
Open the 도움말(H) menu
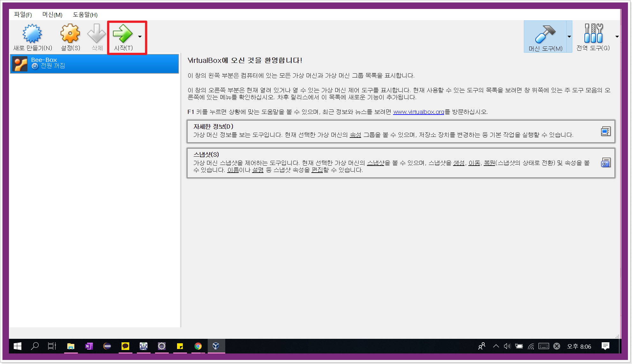[x=85, y=15]
